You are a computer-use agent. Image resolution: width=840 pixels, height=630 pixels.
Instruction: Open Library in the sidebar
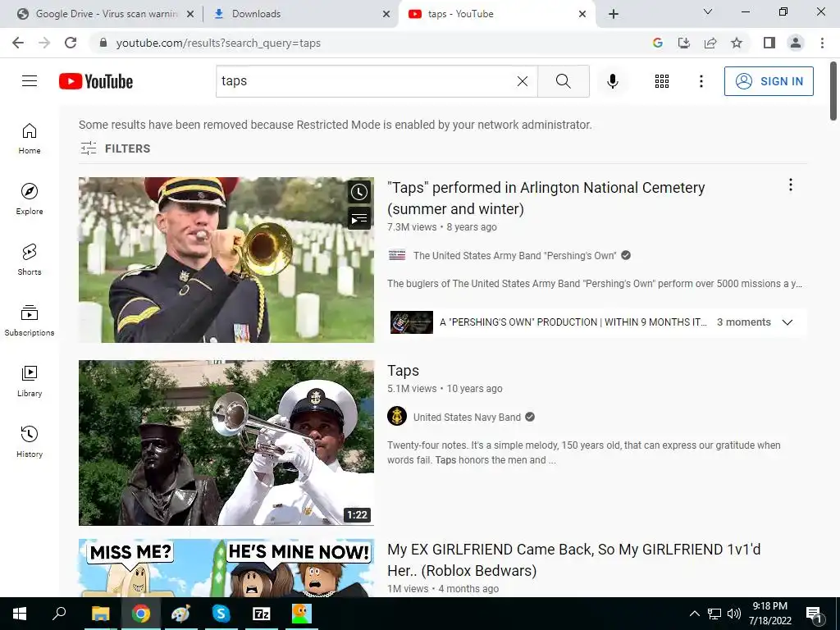(x=30, y=381)
